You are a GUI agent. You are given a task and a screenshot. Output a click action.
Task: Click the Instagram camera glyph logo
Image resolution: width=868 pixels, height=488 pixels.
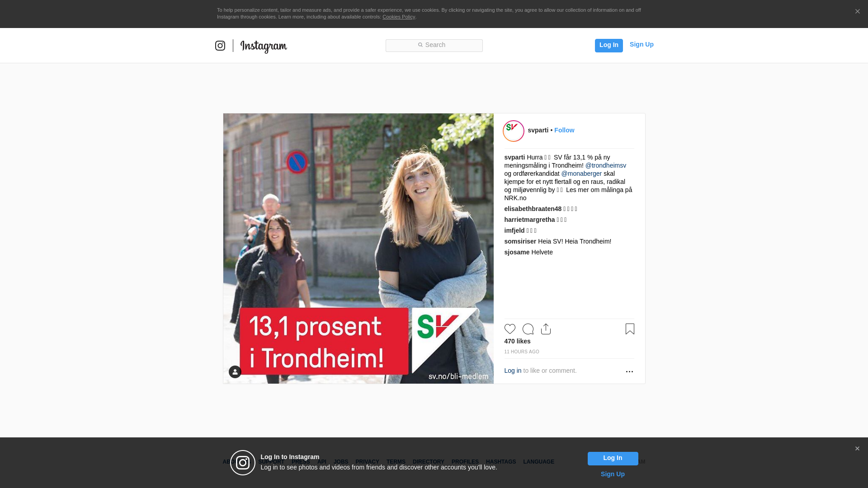tap(220, 46)
